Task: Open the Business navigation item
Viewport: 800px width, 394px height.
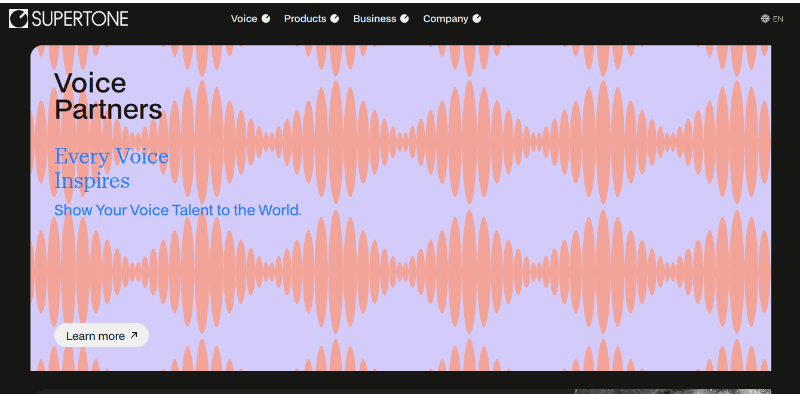Action: [374, 19]
